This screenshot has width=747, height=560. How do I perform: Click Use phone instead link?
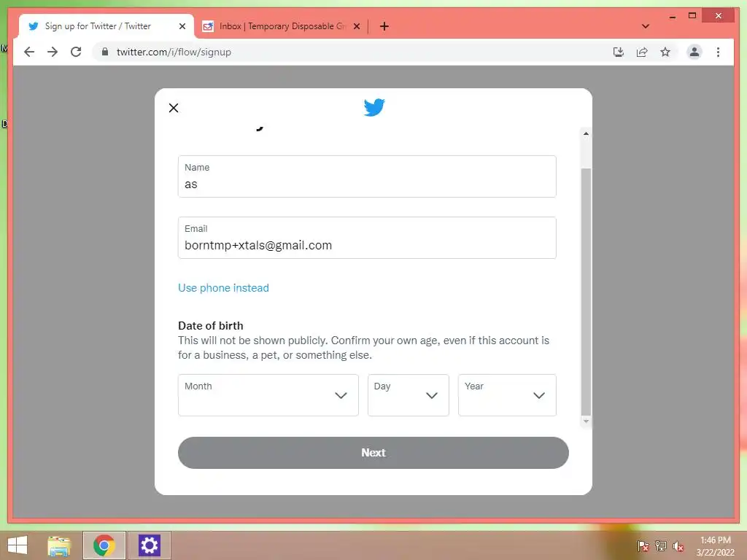point(223,287)
